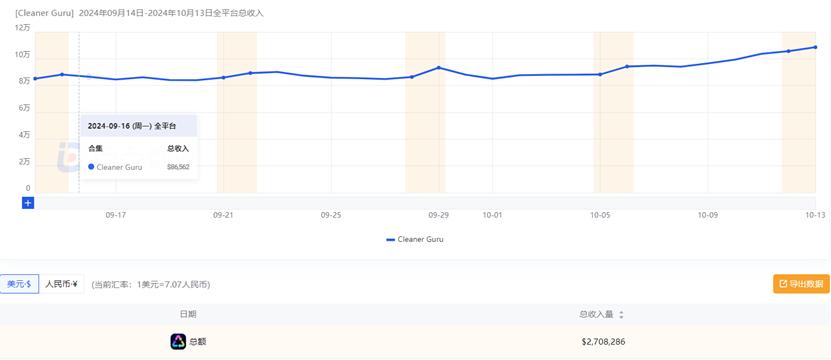Click the 10-09 x-axis date label
The width and height of the screenshot is (831, 360).
pyautogui.click(x=708, y=215)
